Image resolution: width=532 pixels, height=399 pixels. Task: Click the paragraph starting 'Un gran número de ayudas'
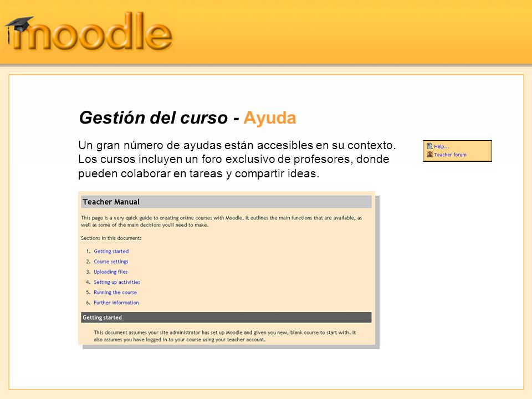237,159
